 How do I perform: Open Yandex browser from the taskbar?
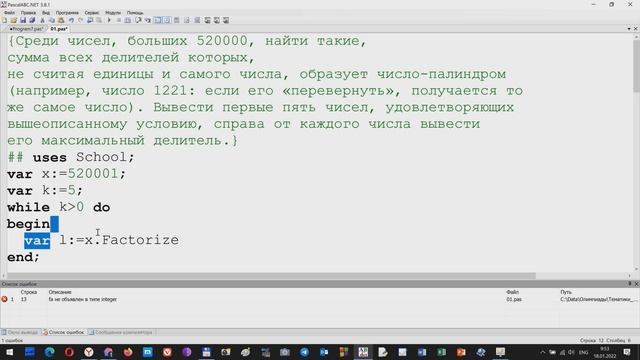[x=89, y=352]
